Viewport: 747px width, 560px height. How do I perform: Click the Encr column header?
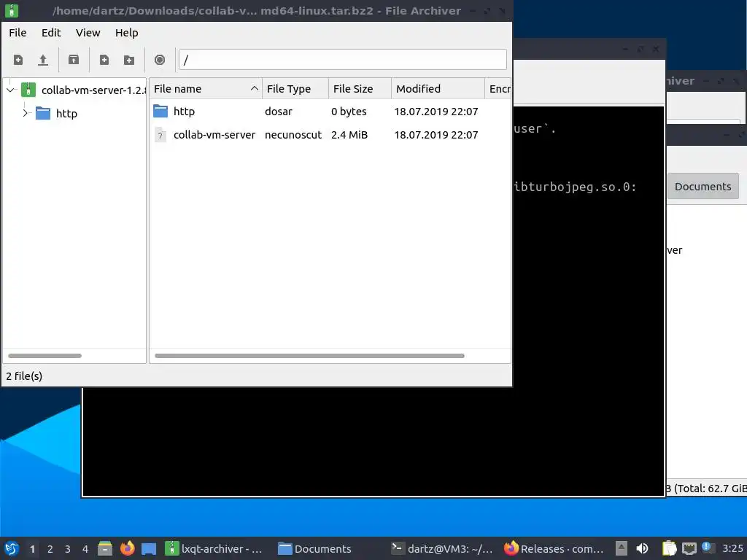(x=498, y=89)
